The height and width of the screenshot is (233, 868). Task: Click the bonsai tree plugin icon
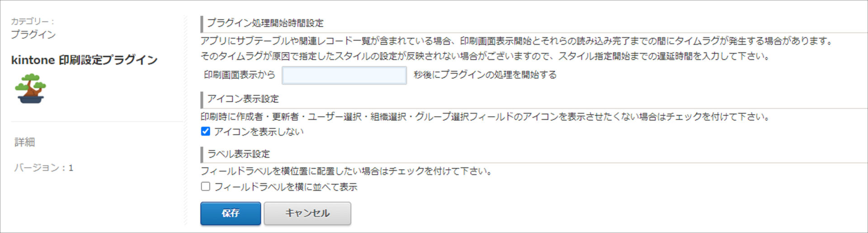pos(31,89)
